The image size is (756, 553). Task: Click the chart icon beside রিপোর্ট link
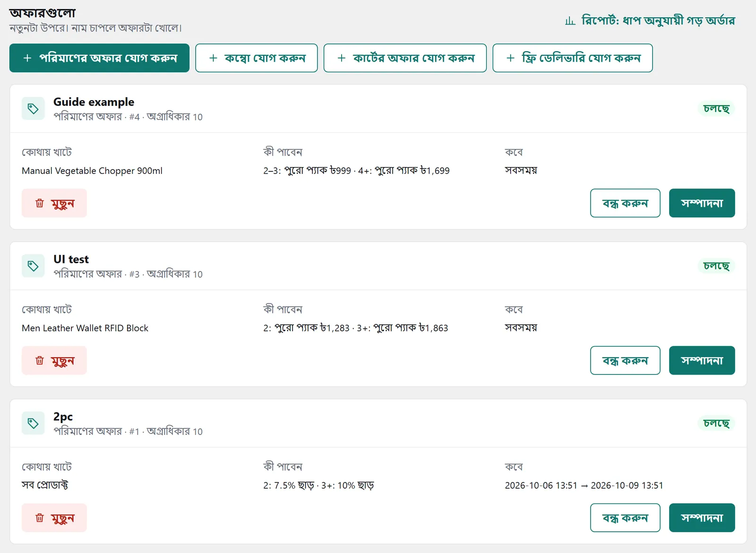click(570, 21)
